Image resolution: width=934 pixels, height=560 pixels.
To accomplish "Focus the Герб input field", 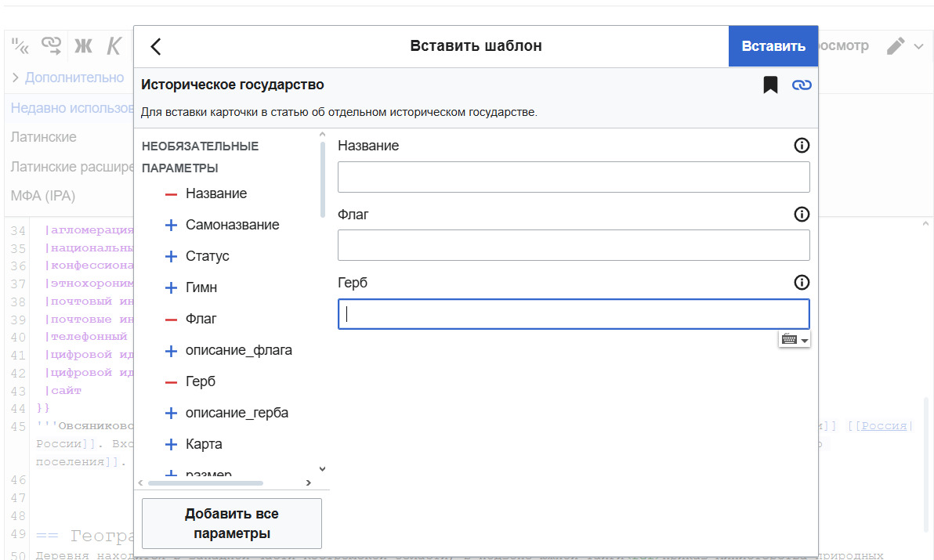I will coord(574,313).
